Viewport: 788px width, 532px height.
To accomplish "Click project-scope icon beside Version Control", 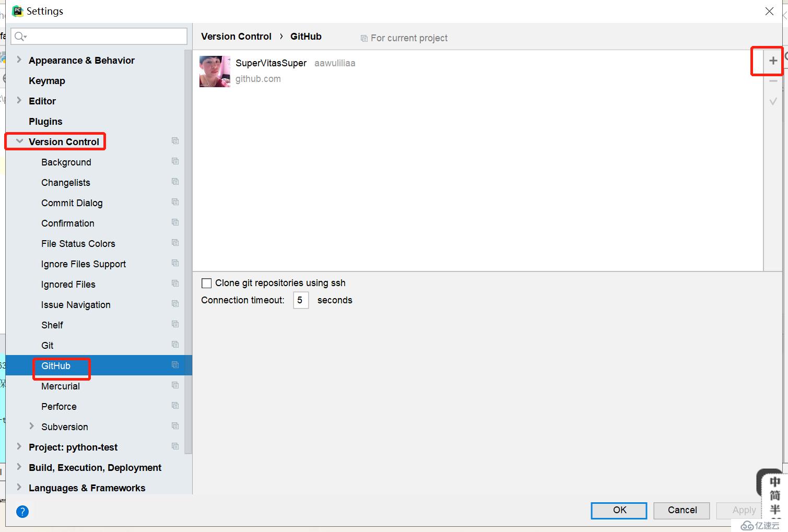I will [175, 141].
